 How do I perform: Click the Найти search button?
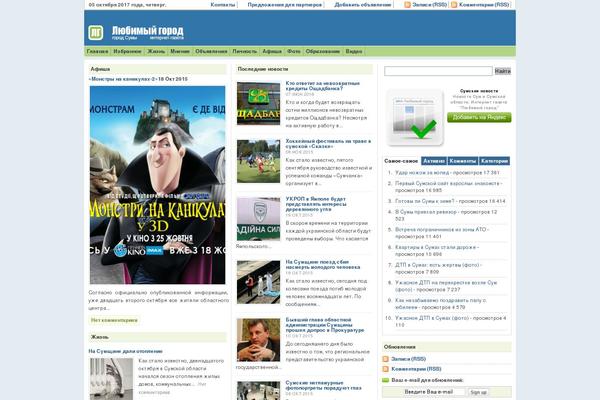tap(503, 71)
